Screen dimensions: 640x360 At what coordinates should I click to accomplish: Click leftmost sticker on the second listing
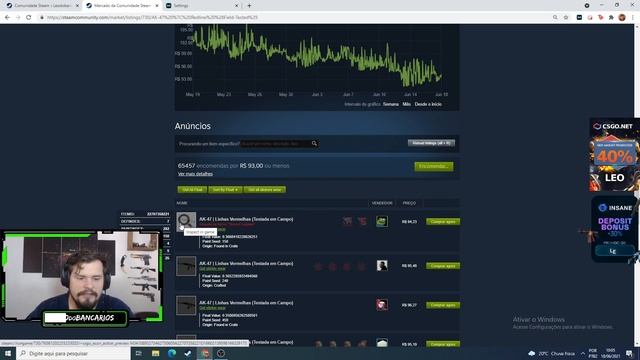[x=318, y=266]
